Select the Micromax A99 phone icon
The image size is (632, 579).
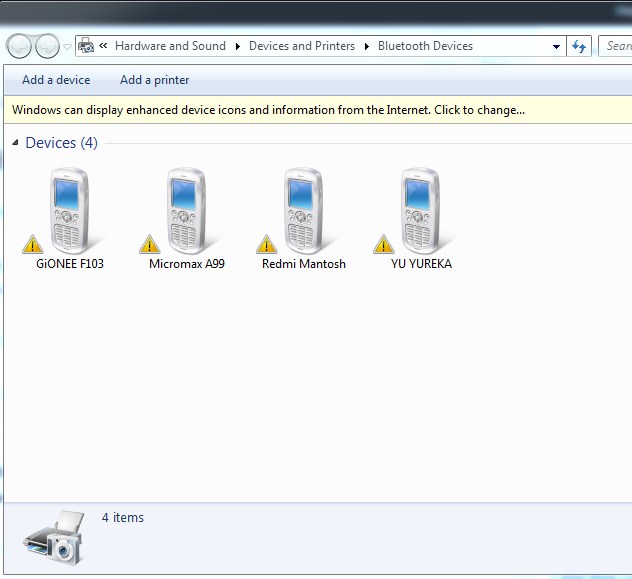pos(186,210)
